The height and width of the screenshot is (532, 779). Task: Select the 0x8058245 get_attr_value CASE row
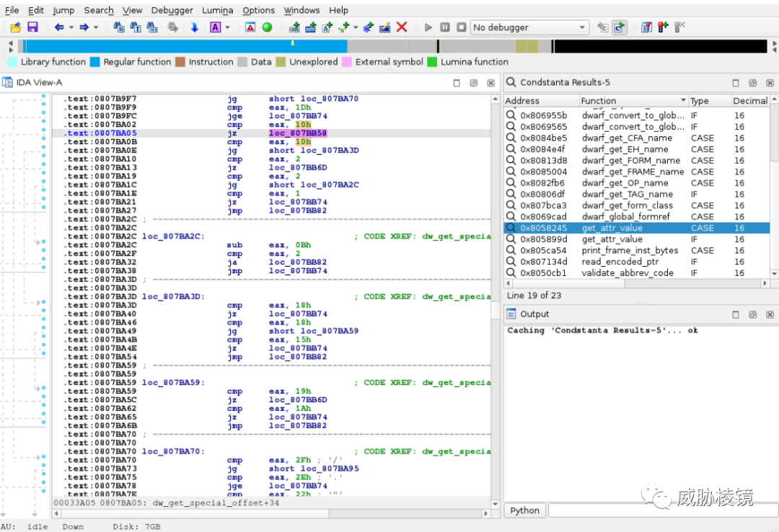click(636, 228)
